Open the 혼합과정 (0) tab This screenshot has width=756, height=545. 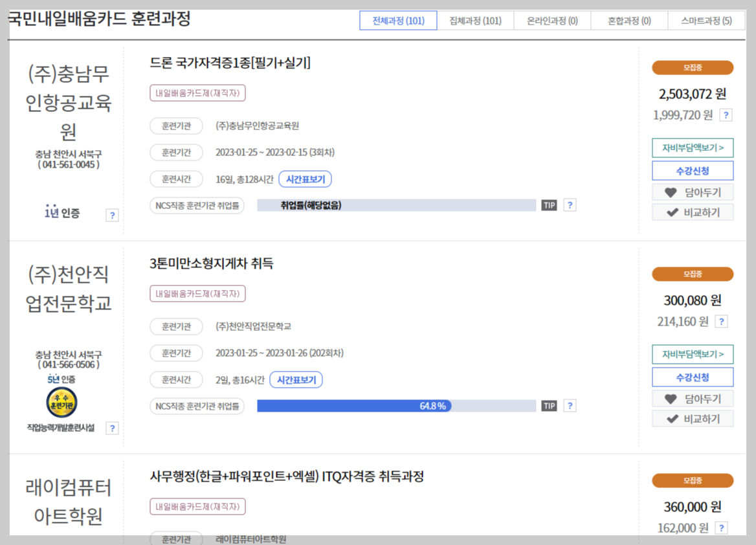coord(629,21)
